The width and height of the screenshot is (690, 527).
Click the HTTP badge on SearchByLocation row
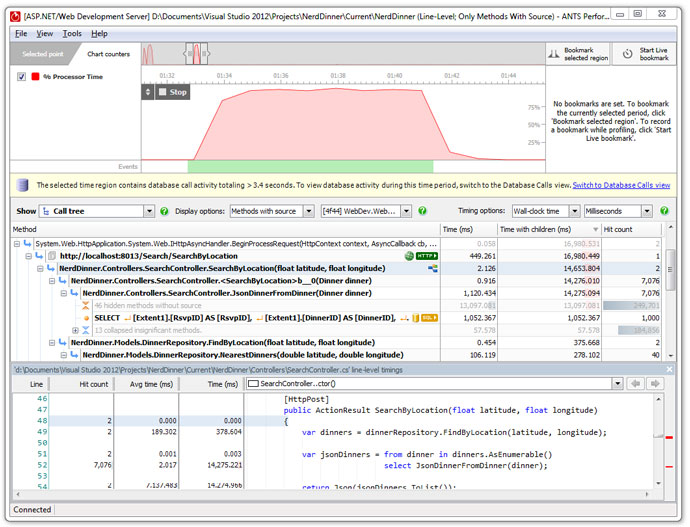[x=428, y=256]
